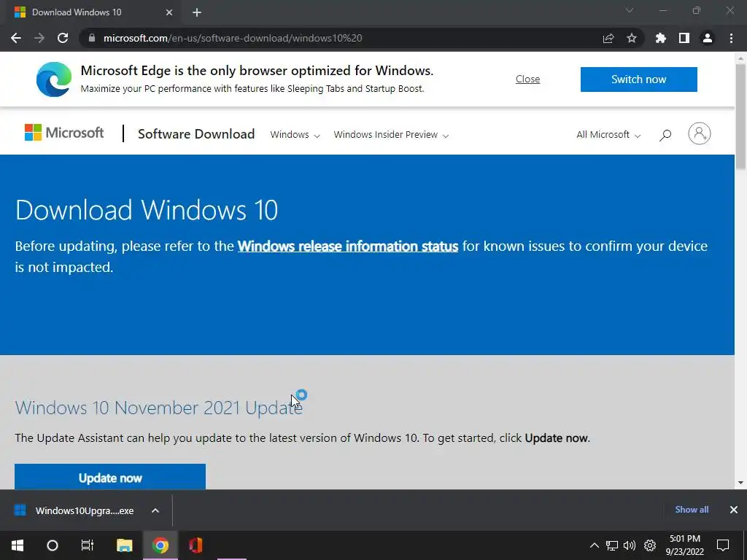Close the Download Windows 10 tab
Image resolution: width=747 pixels, height=560 pixels.
pyautogui.click(x=169, y=12)
